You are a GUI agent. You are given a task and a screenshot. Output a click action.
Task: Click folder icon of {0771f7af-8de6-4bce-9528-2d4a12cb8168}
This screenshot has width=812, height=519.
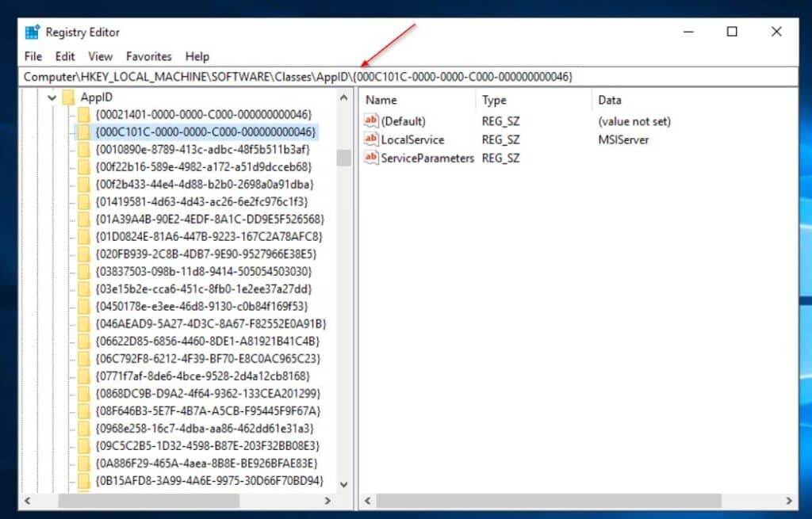tap(83, 376)
